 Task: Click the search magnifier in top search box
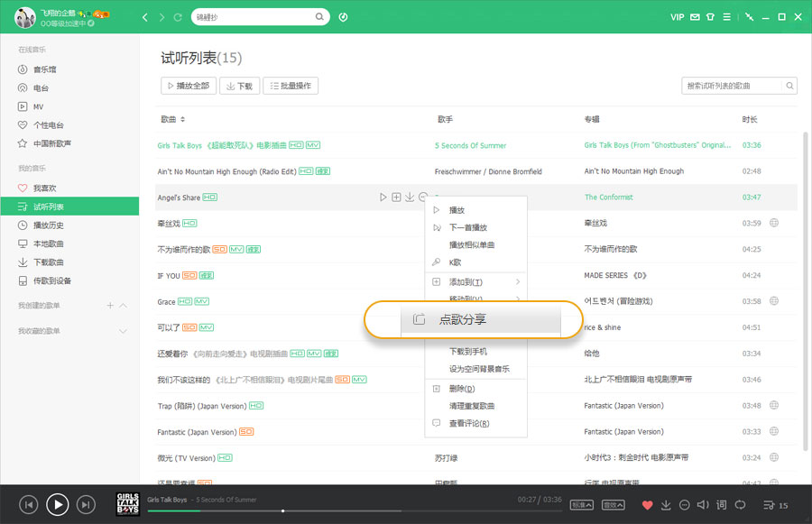point(320,17)
